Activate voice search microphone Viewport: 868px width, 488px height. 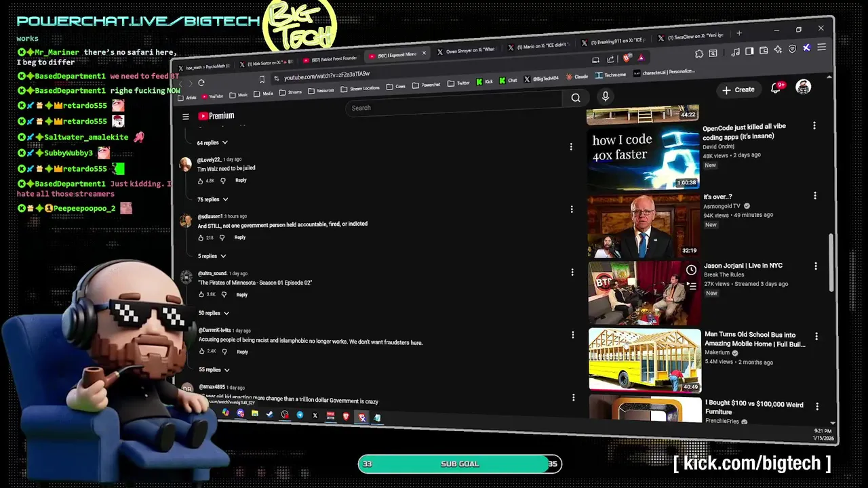coord(606,96)
